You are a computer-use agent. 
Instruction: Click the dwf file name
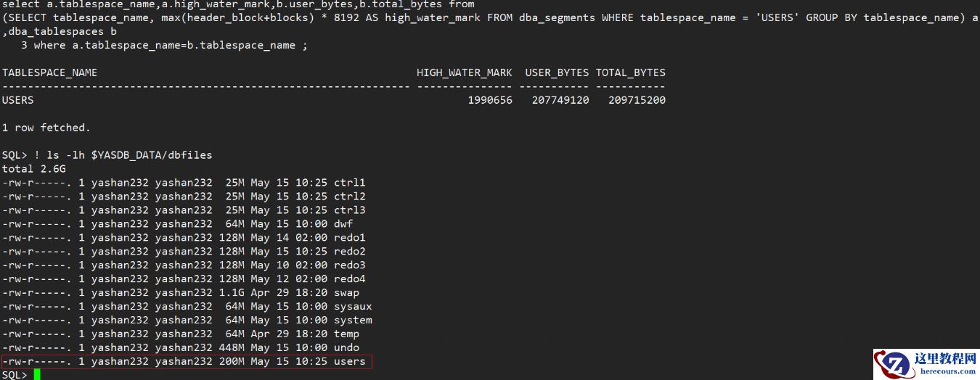(x=343, y=224)
